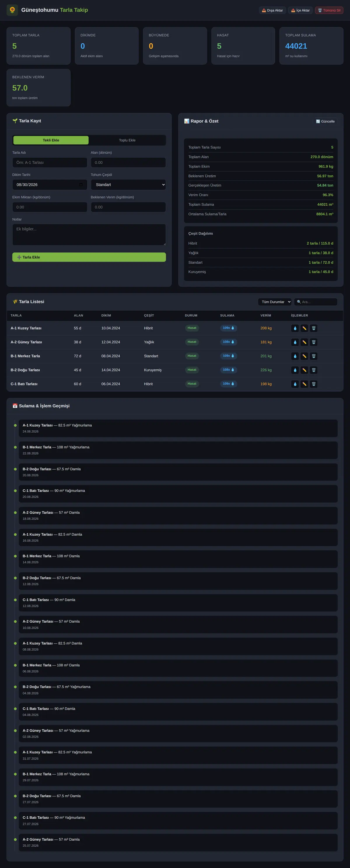This screenshot has width=350, height=868.
Task: Click water drop icon for B-1 Merkez Tarla
Action: (295, 356)
